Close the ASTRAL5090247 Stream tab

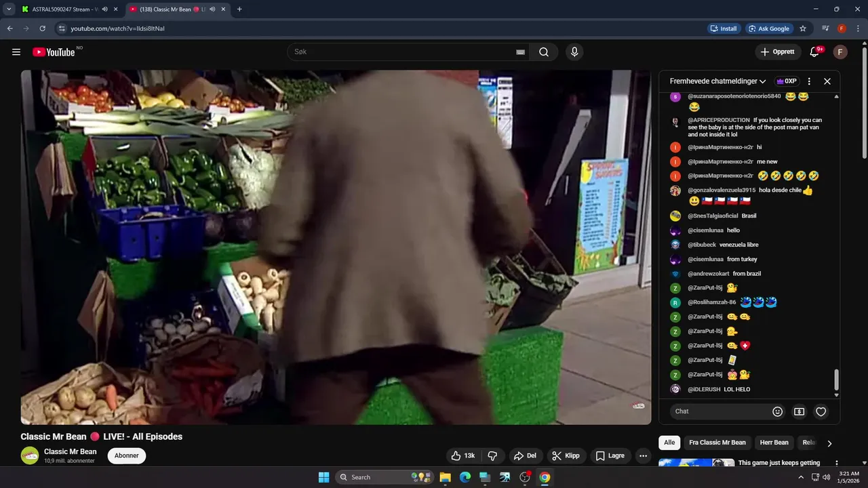click(115, 9)
